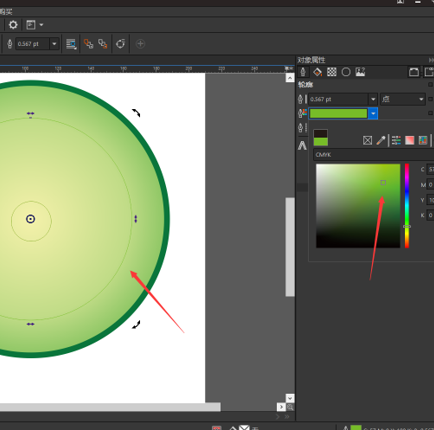Click the vertical hue slider strip
Image resolution: width=434 pixels, height=430 pixels.
pyautogui.click(x=407, y=206)
